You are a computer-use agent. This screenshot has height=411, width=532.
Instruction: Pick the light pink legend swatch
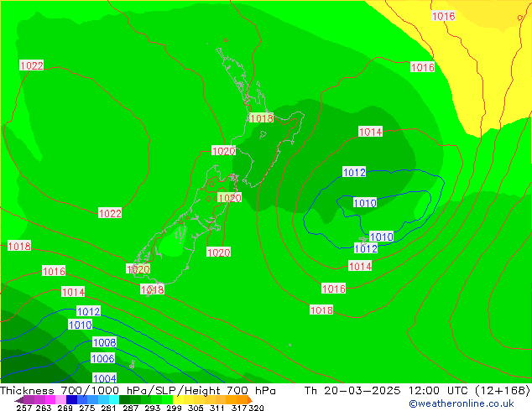[x=60, y=400]
